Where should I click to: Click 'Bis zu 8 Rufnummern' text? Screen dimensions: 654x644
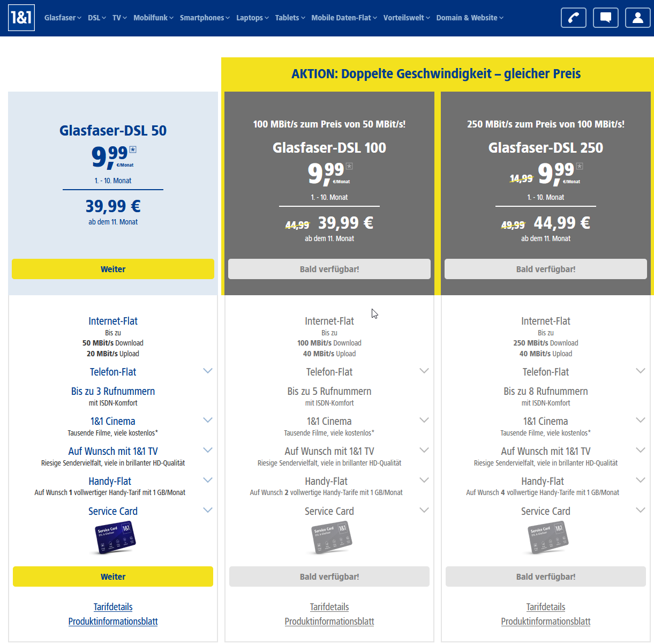[x=546, y=391]
